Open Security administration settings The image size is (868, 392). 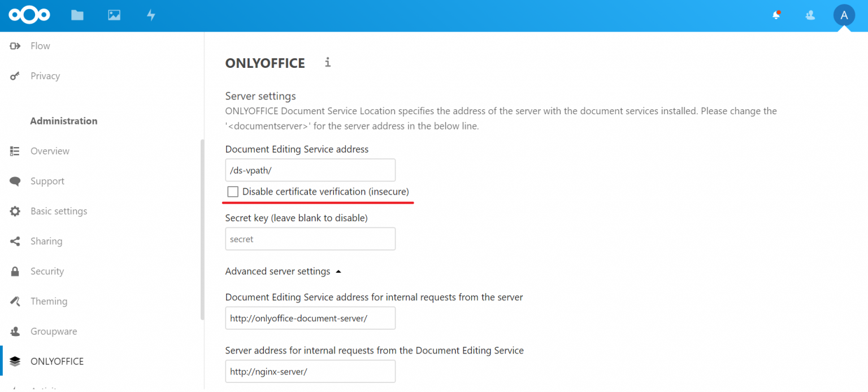(47, 272)
